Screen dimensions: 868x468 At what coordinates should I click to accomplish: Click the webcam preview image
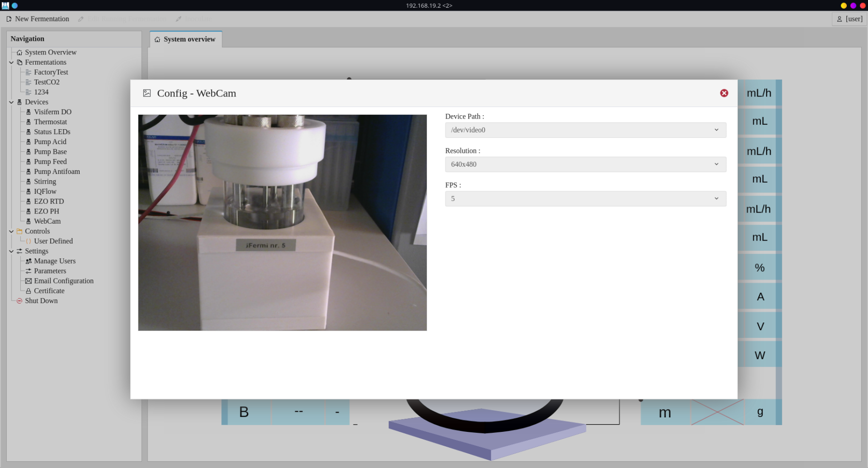282,222
